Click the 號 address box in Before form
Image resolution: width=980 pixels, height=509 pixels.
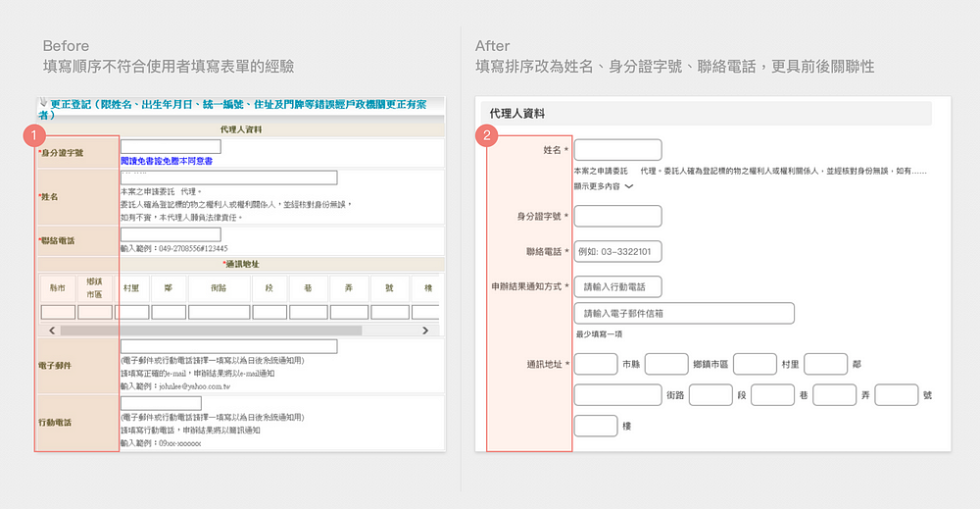tap(390, 312)
